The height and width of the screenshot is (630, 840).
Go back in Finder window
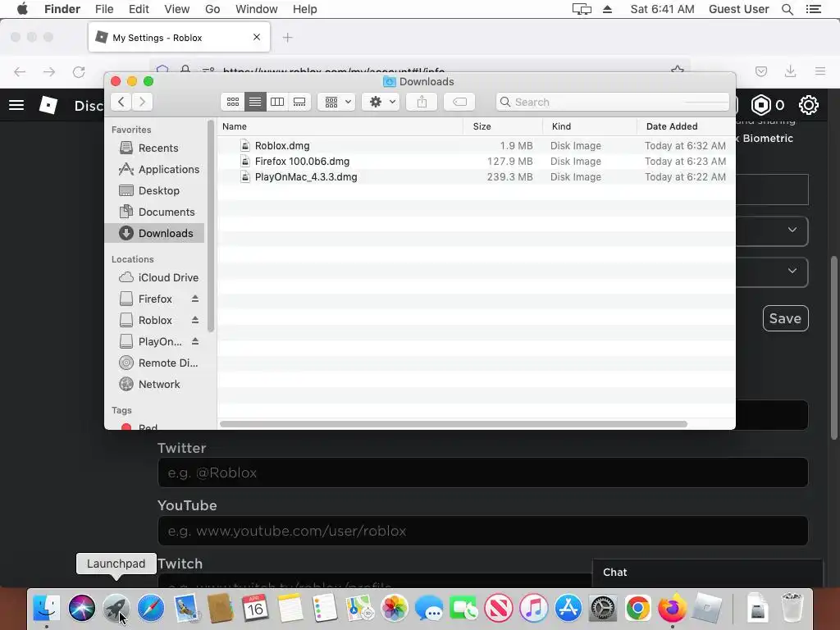(121, 102)
